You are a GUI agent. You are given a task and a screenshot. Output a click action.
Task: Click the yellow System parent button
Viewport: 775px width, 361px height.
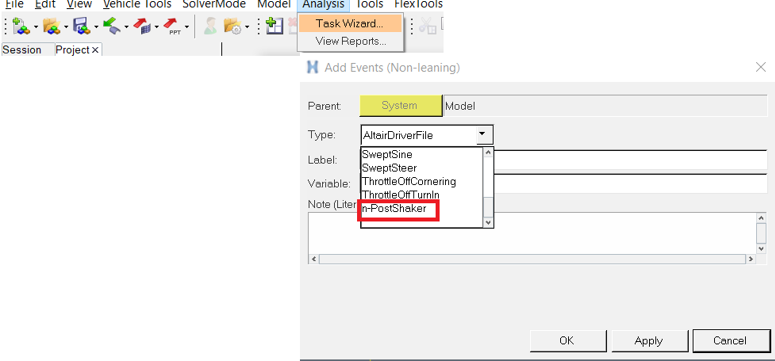click(x=401, y=105)
